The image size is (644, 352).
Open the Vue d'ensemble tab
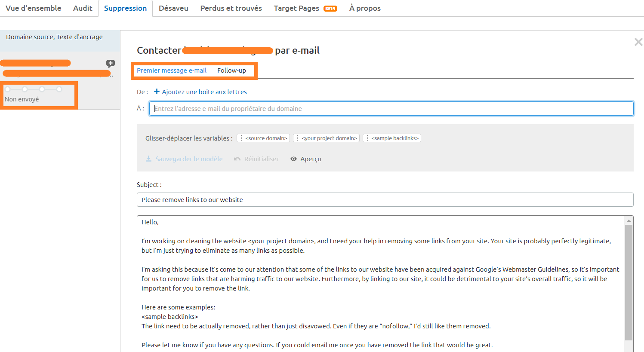[x=33, y=8]
